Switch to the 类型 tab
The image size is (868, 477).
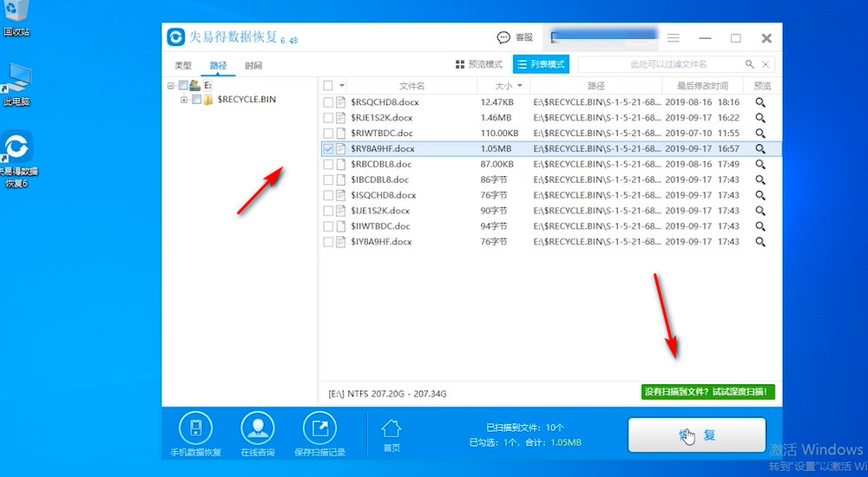click(183, 65)
